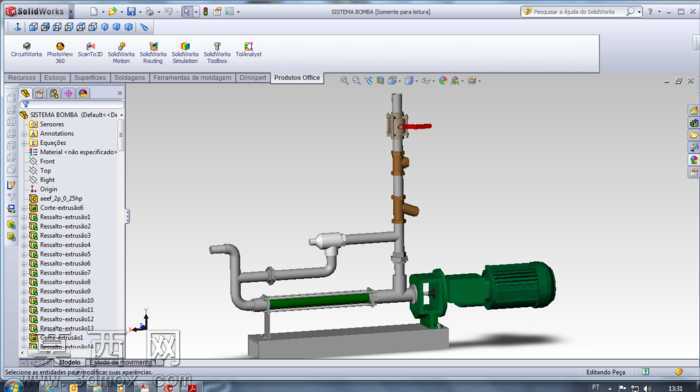Open the Design Library task pane icon
Image resolution: width=700 pixels, height=392 pixels.
693,123
